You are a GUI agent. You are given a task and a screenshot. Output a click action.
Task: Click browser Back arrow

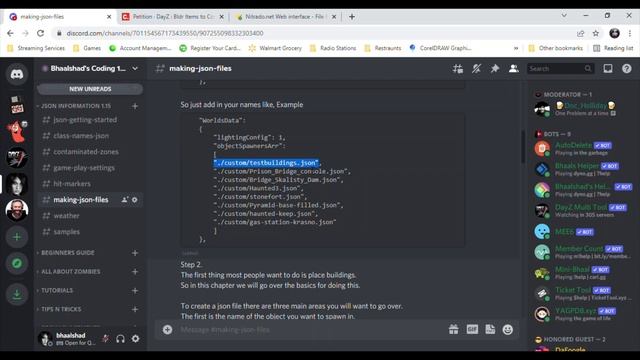coord(10,33)
